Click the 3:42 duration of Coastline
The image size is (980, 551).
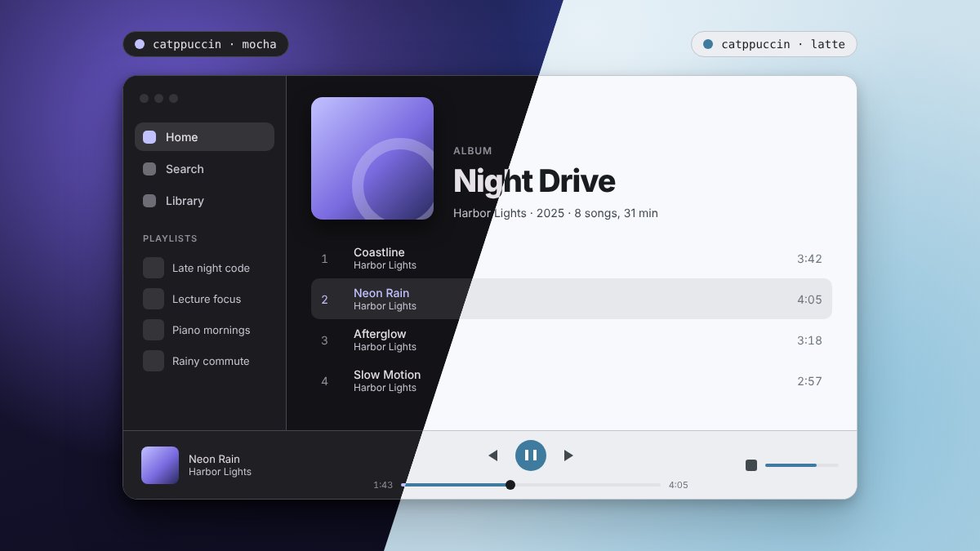click(809, 259)
